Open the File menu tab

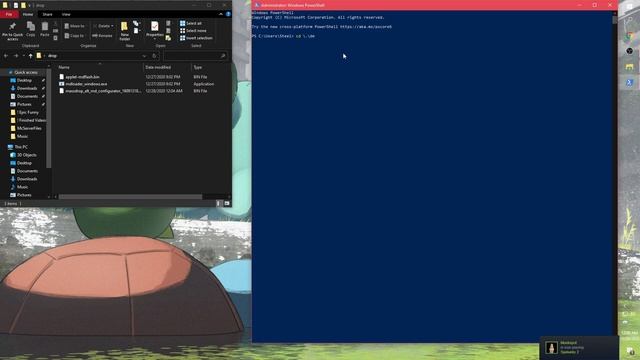pyautogui.click(x=9, y=14)
